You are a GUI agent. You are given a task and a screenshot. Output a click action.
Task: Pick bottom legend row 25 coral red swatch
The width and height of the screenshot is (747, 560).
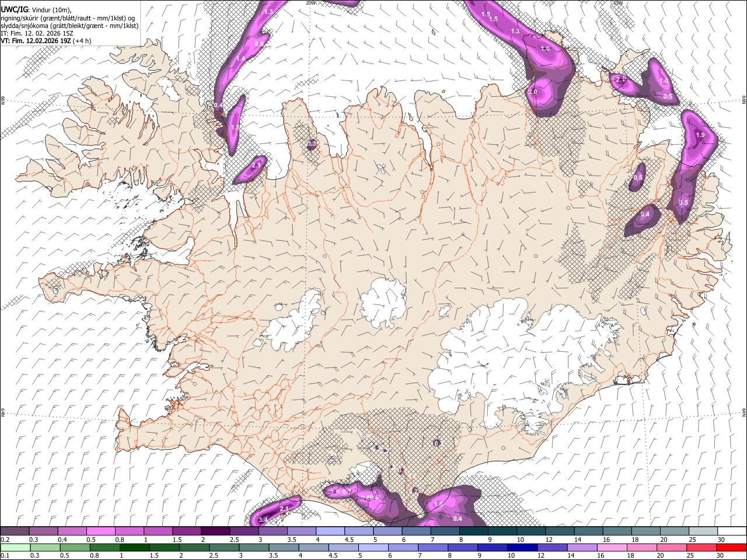[703, 547]
